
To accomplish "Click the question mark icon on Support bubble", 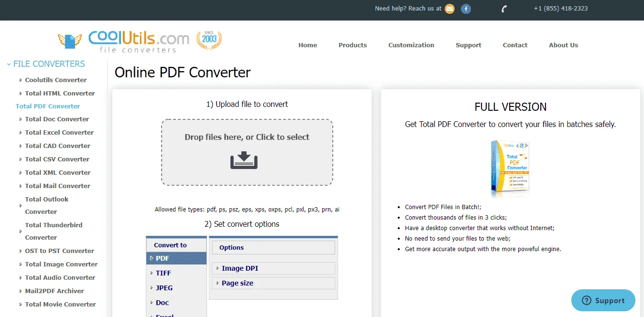I will [587, 300].
